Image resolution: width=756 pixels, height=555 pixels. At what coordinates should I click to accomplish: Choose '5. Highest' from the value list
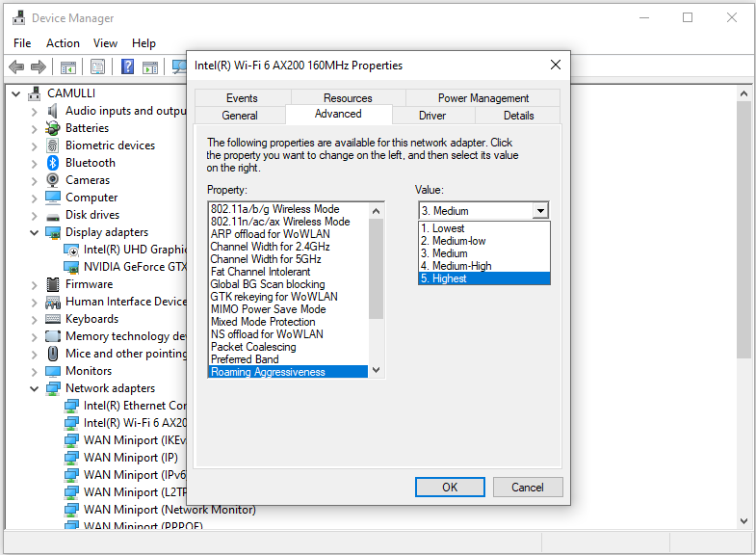click(x=484, y=278)
